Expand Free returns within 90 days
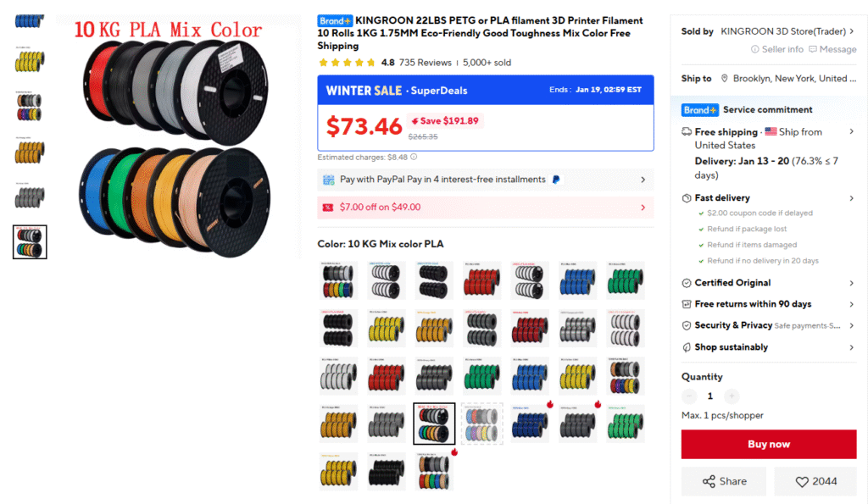This screenshot has height=504, width=868. pyautogui.click(x=768, y=304)
